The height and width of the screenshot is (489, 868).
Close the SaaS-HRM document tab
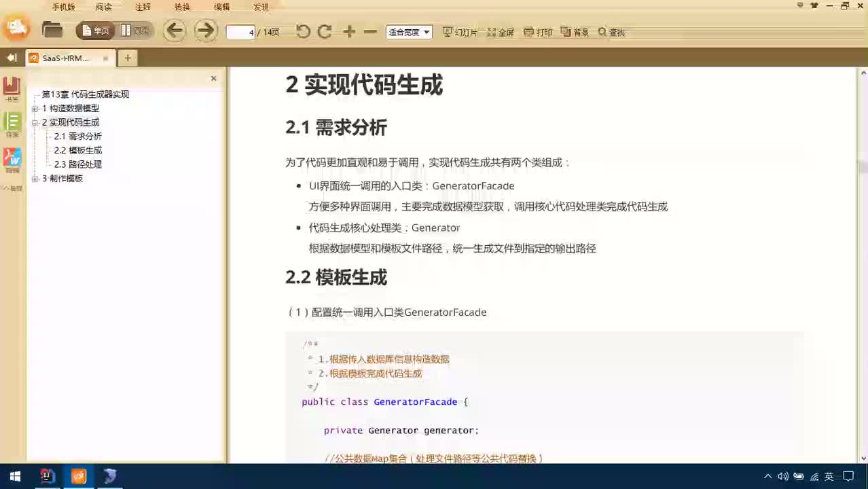click(x=105, y=58)
